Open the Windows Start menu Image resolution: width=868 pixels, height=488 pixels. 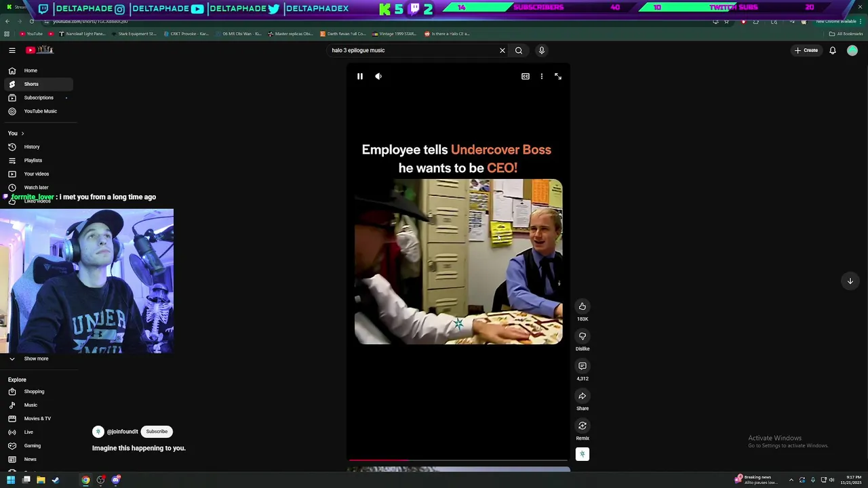coord(11,480)
